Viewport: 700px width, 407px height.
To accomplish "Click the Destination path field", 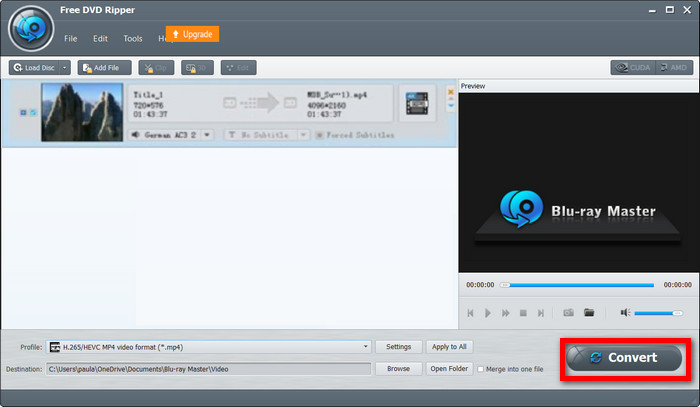I will pyautogui.click(x=208, y=369).
